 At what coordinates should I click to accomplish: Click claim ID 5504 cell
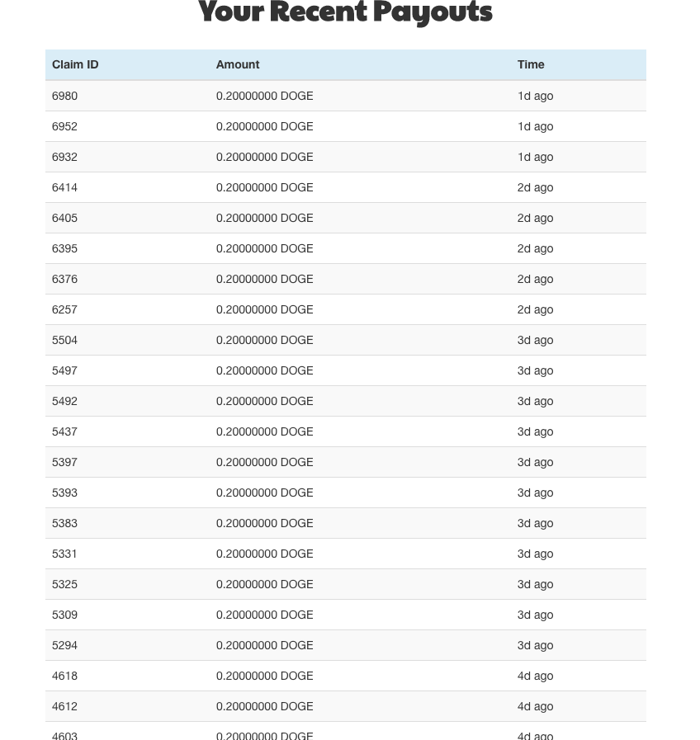pyautogui.click(x=65, y=340)
